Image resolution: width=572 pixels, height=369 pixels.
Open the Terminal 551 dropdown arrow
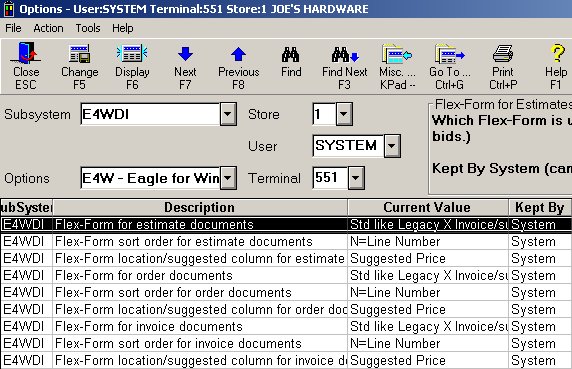click(356, 178)
